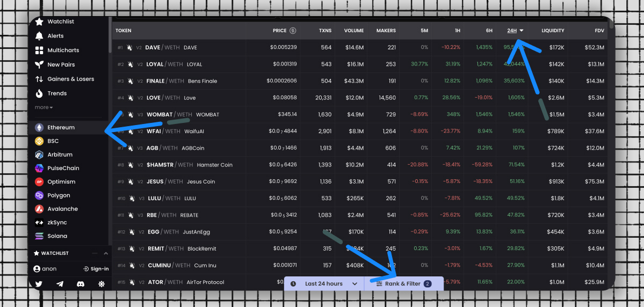Collapse the WATCHLIST panel chevron
Image resolution: width=644 pixels, height=307 pixels.
tap(106, 253)
